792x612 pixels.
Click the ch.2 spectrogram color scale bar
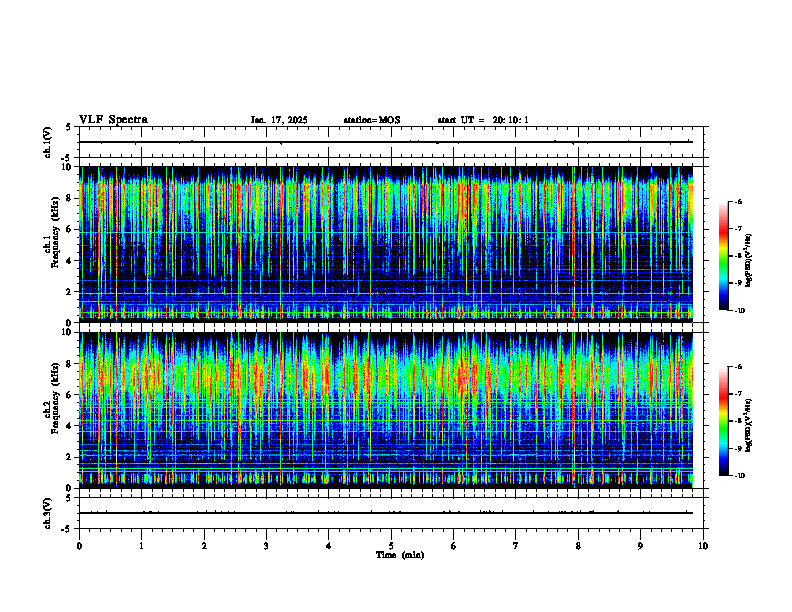[724, 421]
